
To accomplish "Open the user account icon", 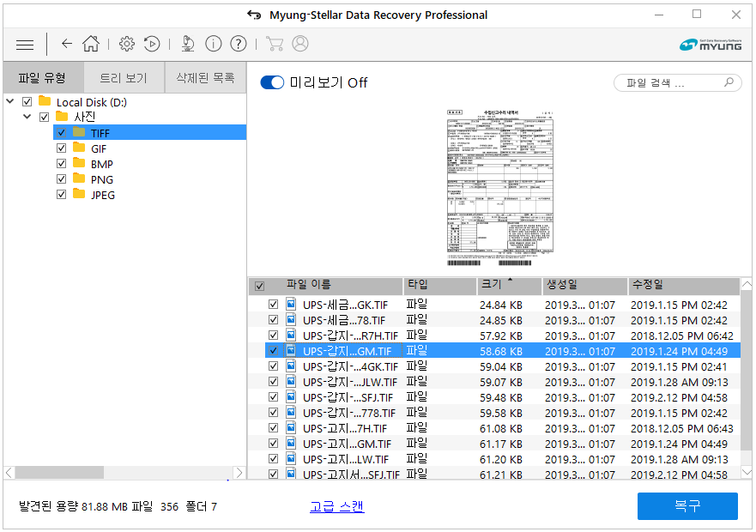I will (x=299, y=44).
